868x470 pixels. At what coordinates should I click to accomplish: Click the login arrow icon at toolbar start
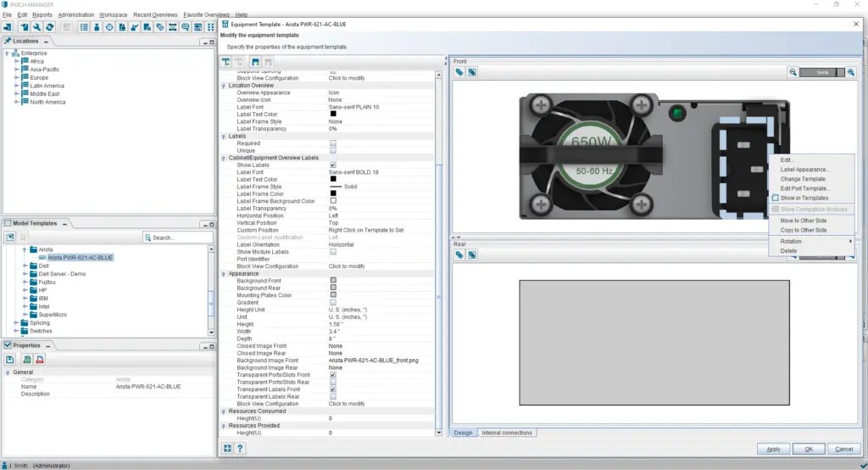tap(8, 26)
